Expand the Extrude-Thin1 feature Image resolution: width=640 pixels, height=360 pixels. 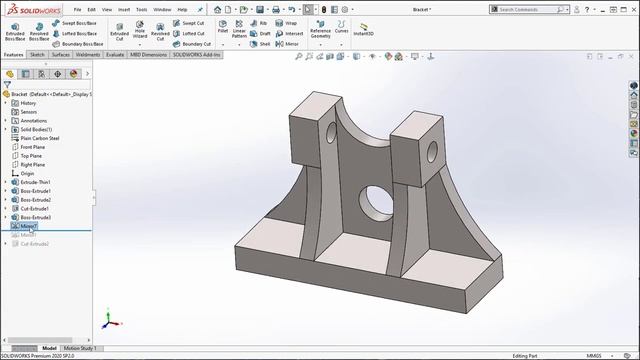click(6, 182)
